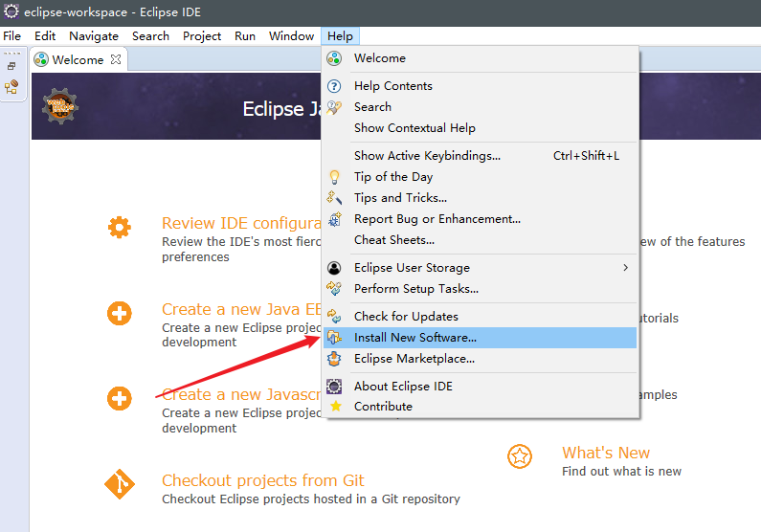Select Eclipse User Storage entry
This screenshot has width=761, height=532.
coord(480,268)
